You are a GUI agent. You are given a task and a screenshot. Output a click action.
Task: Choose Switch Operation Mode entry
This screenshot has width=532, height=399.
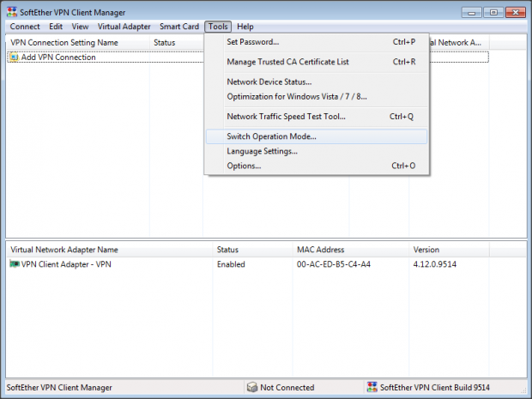[x=317, y=136]
